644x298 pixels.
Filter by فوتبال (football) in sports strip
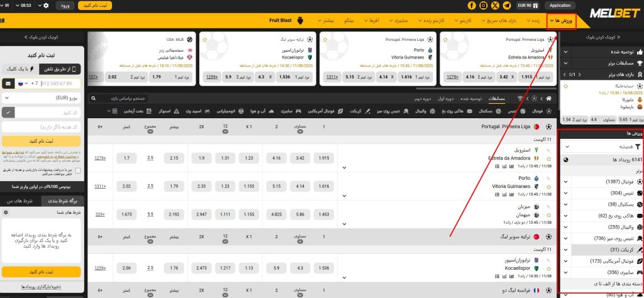tap(541, 111)
